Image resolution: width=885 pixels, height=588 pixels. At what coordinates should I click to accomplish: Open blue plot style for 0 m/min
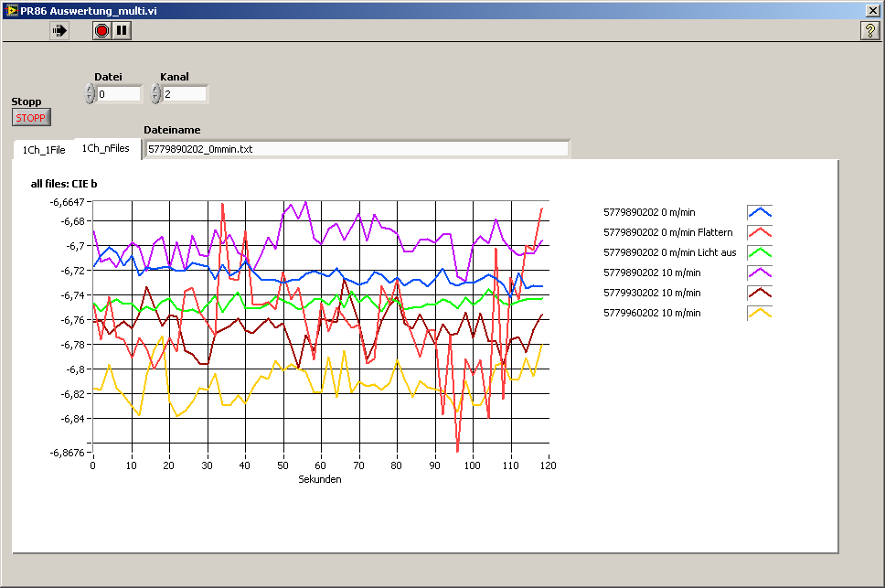click(x=759, y=212)
